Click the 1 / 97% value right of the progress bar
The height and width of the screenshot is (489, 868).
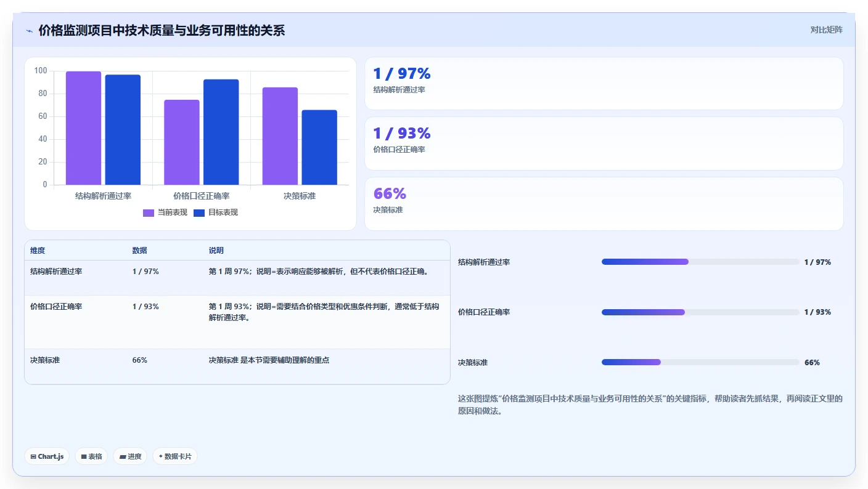click(817, 262)
